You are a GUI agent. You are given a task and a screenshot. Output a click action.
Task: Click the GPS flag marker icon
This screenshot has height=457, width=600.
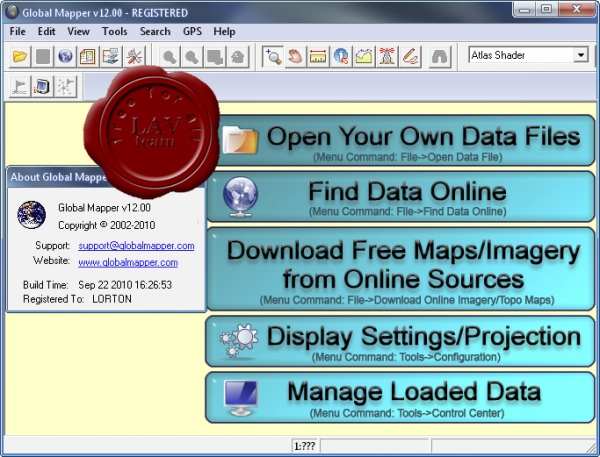click(20, 86)
